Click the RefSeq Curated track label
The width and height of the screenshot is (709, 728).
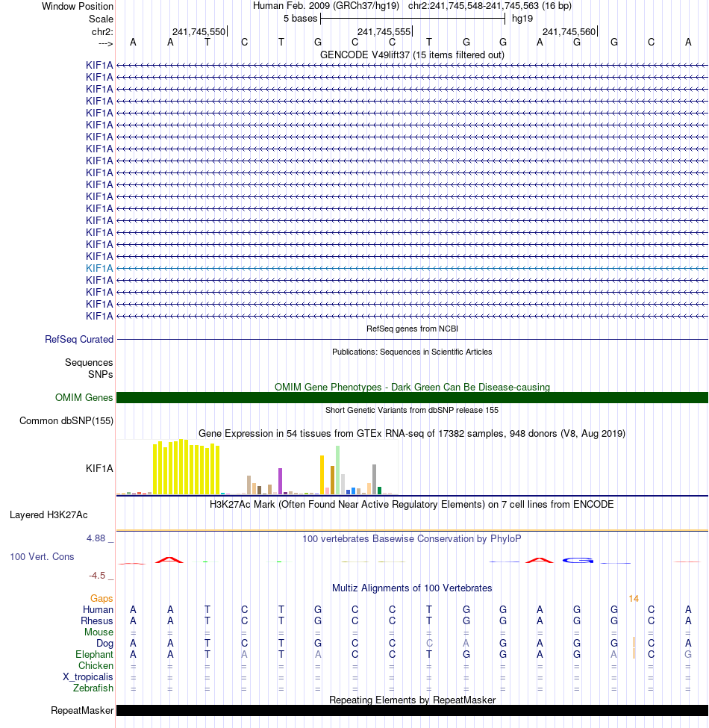click(79, 340)
